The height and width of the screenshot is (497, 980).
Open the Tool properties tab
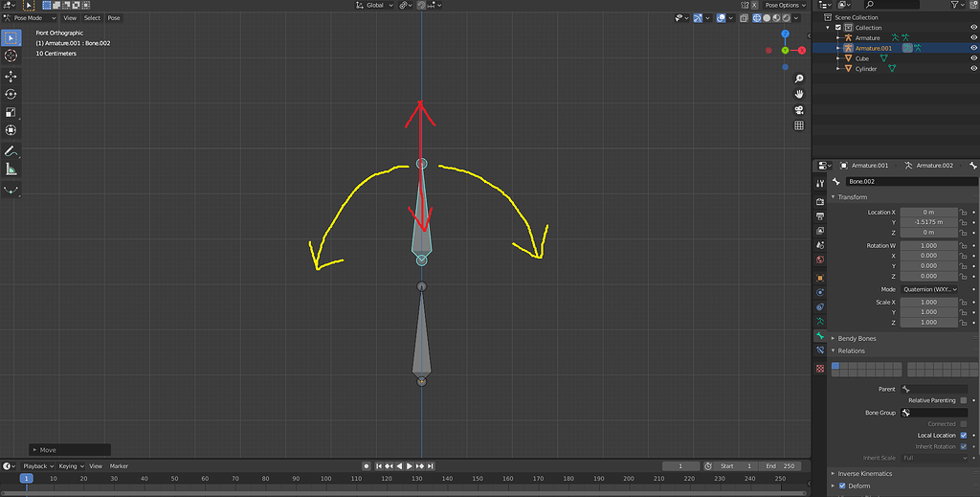pos(820,183)
